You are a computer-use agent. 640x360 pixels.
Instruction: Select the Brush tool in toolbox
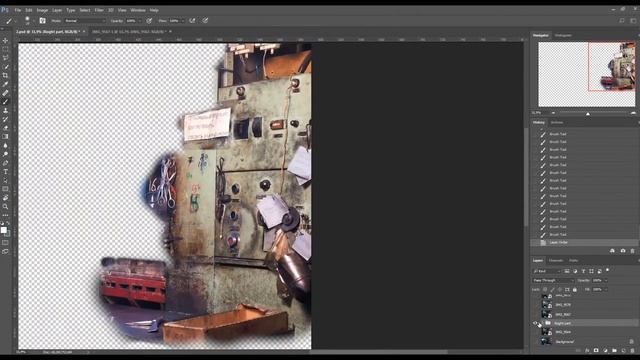pyautogui.click(x=5, y=102)
